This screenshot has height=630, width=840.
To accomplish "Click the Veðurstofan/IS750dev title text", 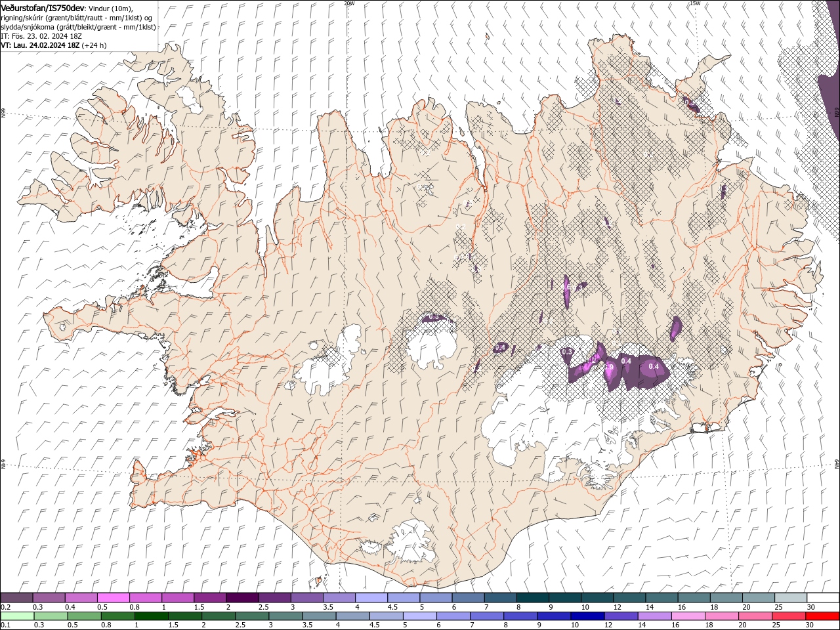I will [43, 7].
